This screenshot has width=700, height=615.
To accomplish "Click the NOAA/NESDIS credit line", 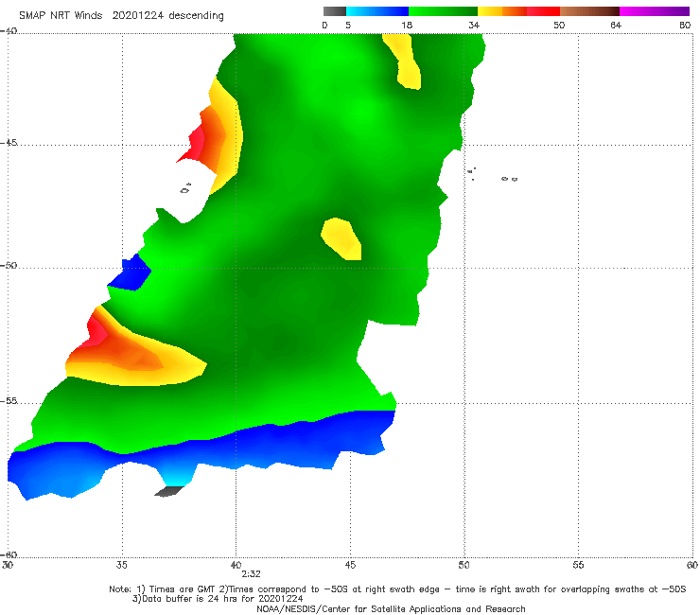I will 391,608.
